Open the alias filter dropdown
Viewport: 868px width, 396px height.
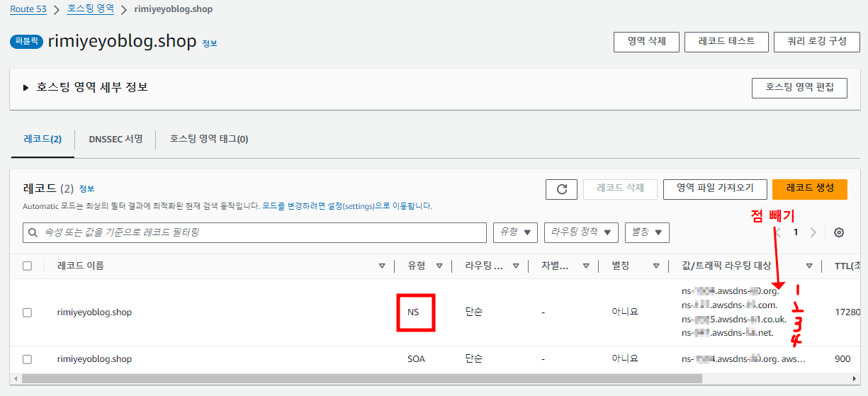point(647,232)
